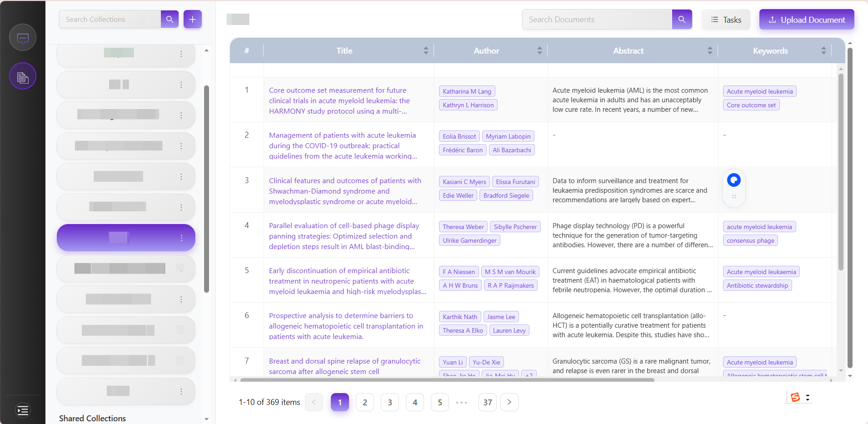Click the blue floating circle widget icon
Screen dimensions: 868x424
(733, 180)
